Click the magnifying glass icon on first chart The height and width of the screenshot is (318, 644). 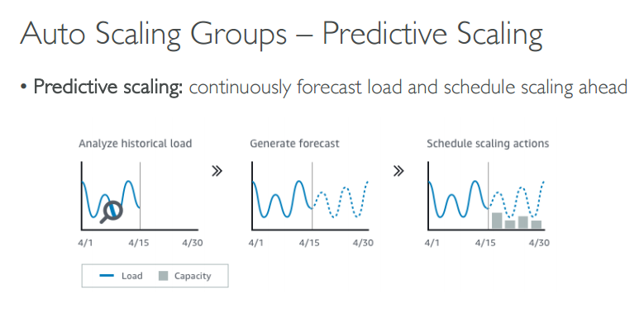point(112,211)
